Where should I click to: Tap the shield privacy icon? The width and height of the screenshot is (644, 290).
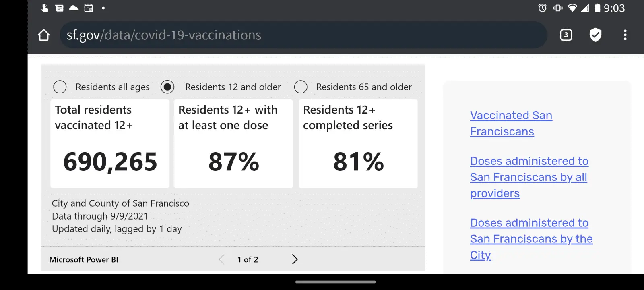[x=595, y=35]
